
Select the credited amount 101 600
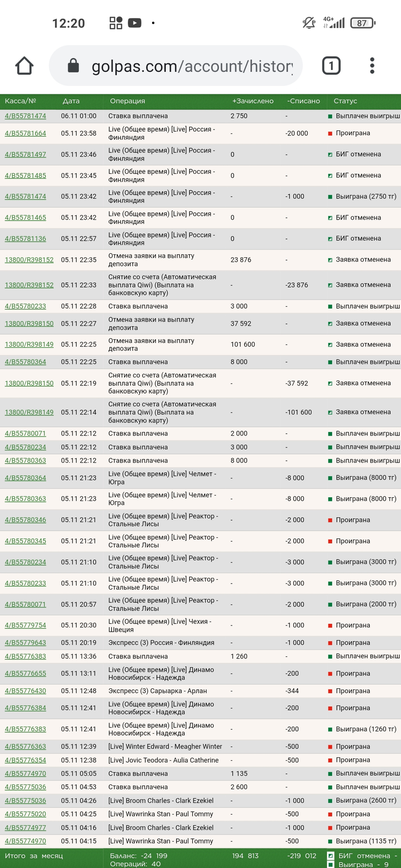243,344
